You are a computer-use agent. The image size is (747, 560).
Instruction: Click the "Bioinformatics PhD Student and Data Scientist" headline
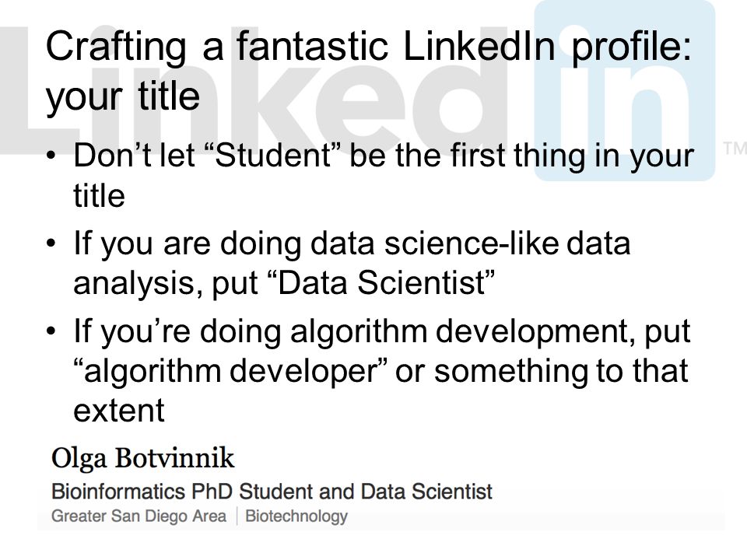(x=272, y=492)
